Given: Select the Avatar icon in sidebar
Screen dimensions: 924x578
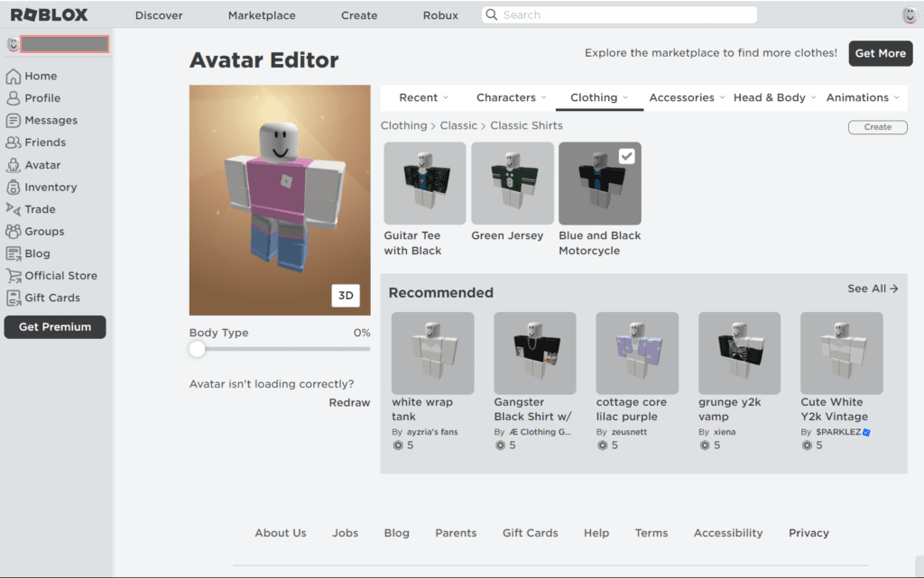Looking at the screenshot, I should coord(13,165).
